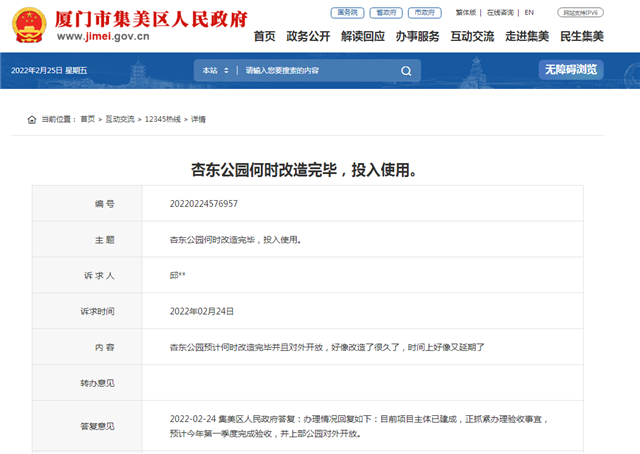Click the 市政府 link button
Screen dimensions: 640x454
424,13
